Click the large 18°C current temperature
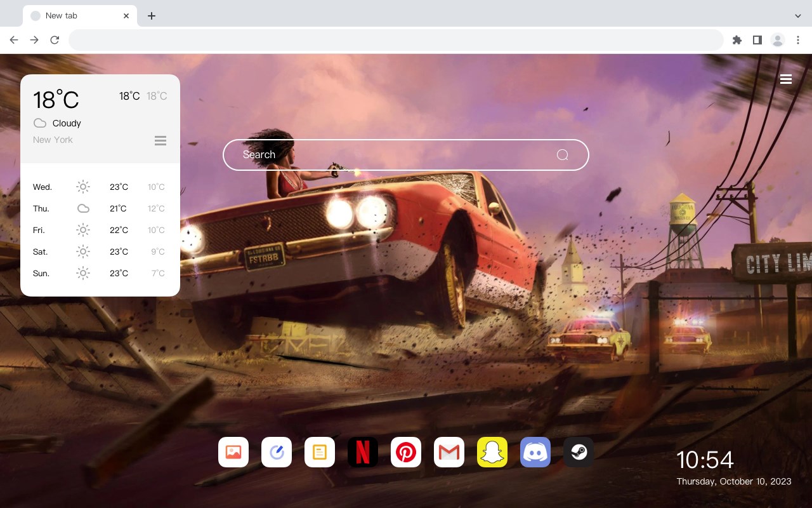 pos(56,100)
